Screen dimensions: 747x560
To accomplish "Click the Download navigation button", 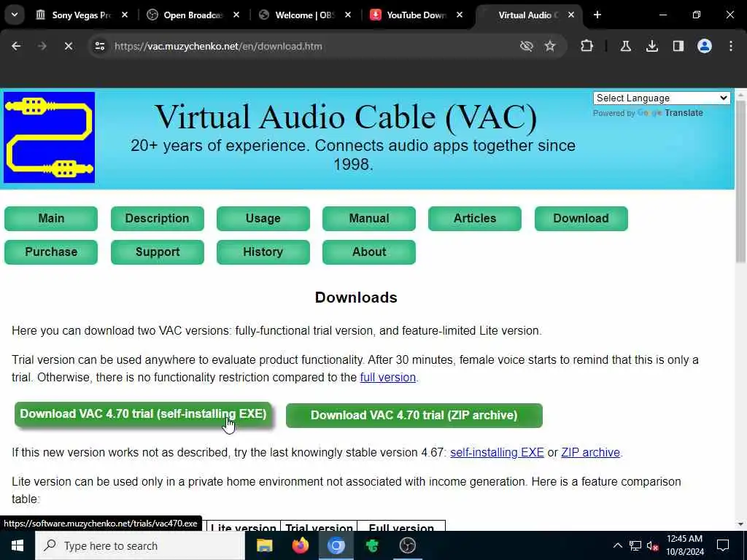I will (581, 219).
